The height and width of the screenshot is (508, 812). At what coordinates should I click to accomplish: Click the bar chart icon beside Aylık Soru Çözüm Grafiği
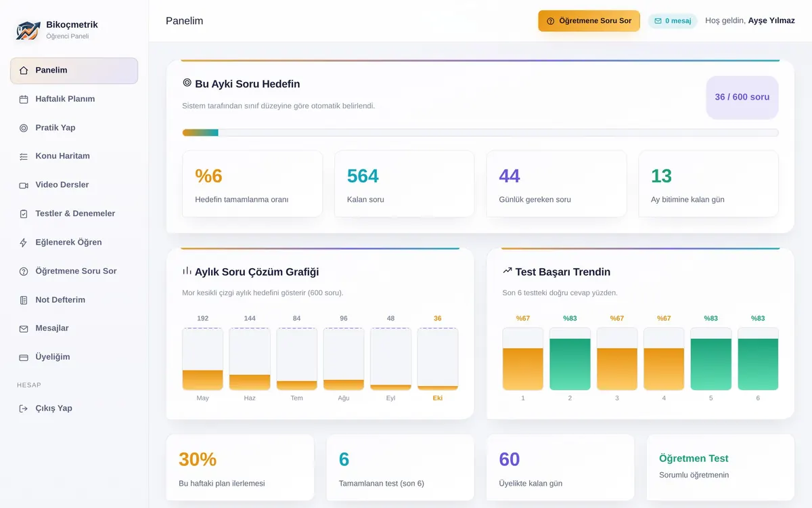187,271
